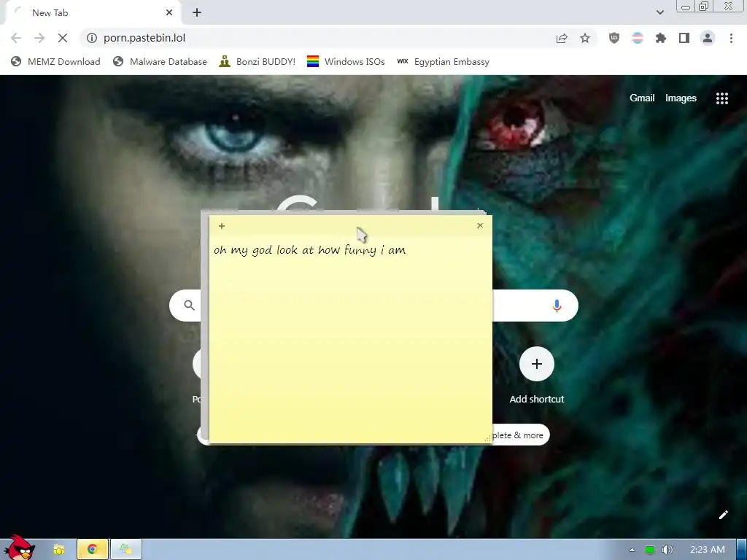This screenshot has width=747, height=560.
Task: Open the Start menu Angry Bird orb
Action: pyautogui.click(x=19, y=548)
